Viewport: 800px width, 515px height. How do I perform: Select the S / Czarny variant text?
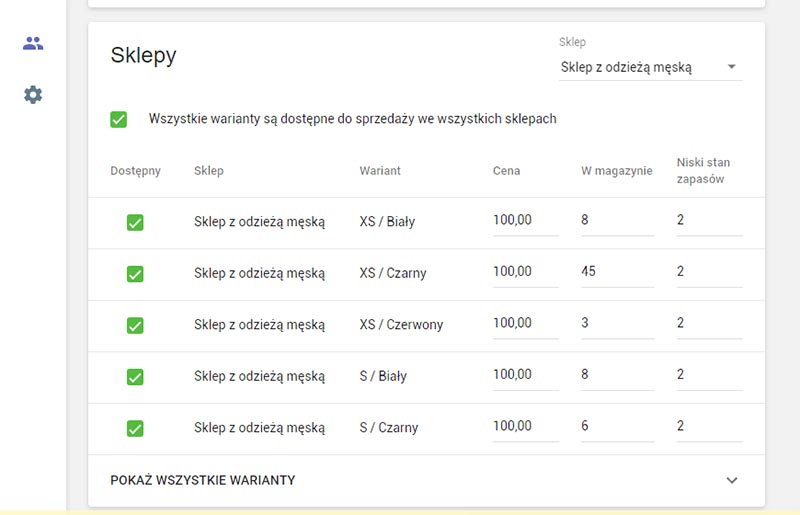coord(389,428)
